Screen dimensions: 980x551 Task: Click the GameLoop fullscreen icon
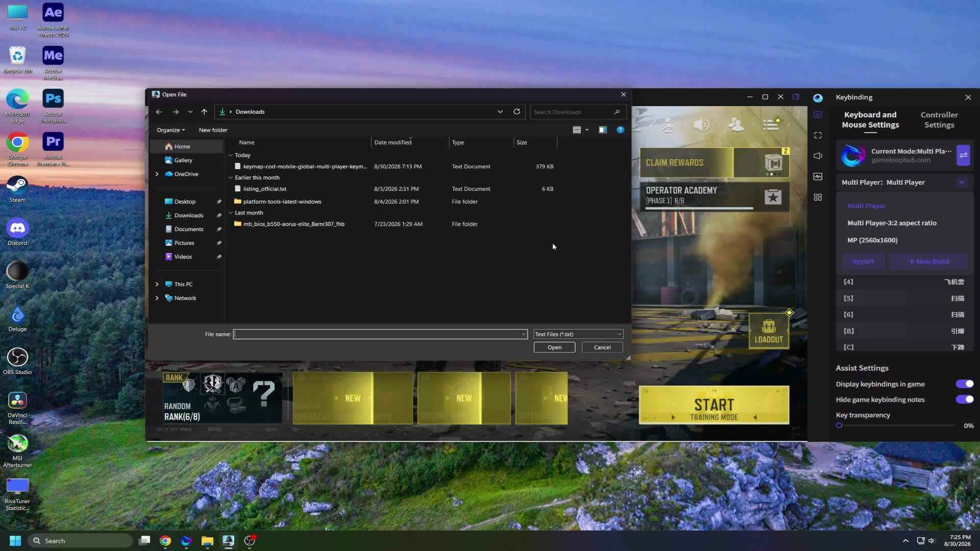[x=818, y=135]
